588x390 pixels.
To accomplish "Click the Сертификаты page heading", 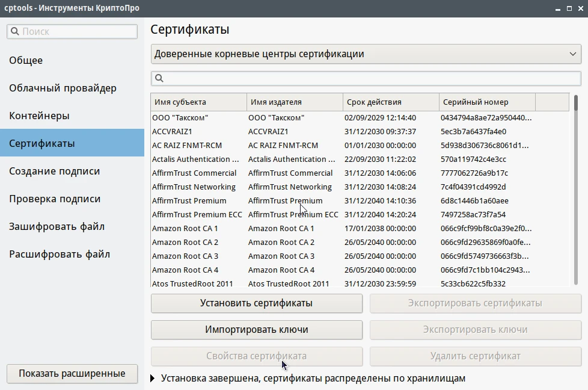I will click(190, 29).
